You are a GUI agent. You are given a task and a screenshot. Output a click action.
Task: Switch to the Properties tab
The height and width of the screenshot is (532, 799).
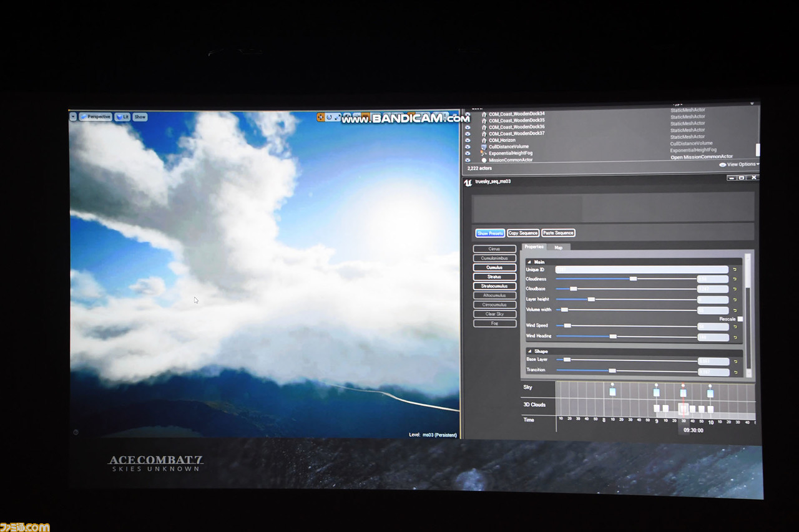tap(534, 247)
